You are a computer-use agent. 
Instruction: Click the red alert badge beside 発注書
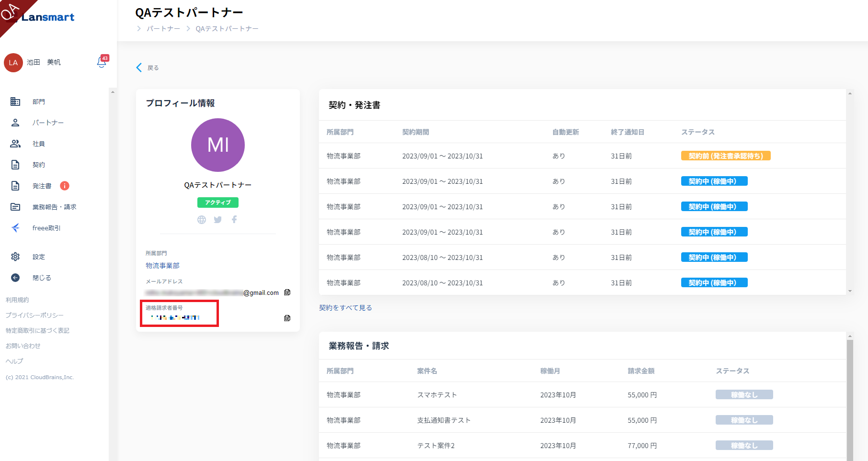pyautogui.click(x=65, y=186)
